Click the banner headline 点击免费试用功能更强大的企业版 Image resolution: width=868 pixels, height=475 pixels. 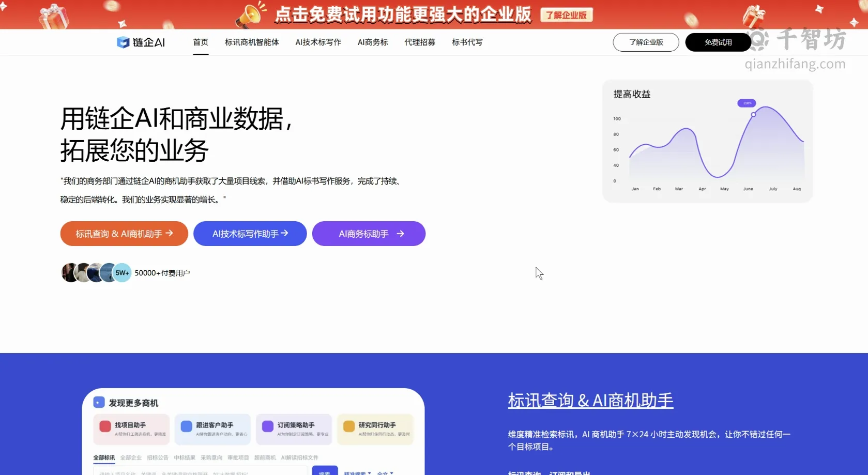point(403,14)
